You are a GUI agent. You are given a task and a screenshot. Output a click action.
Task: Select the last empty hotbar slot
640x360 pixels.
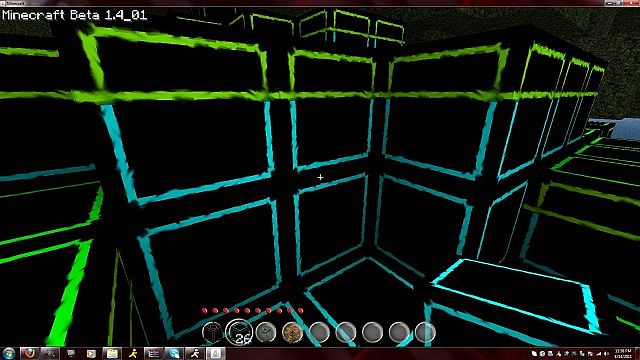(x=425, y=332)
